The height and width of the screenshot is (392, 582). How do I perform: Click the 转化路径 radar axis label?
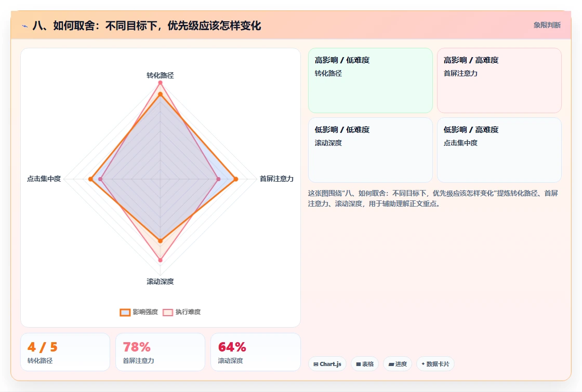click(161, 75)
